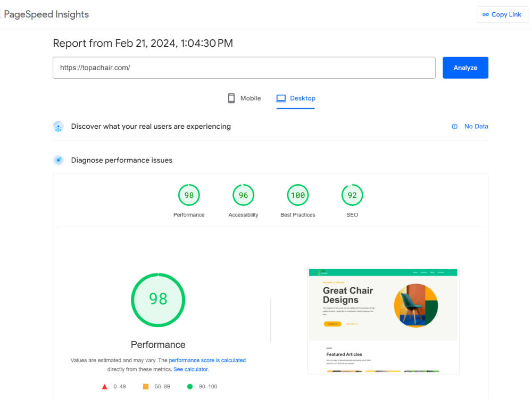Image resolution: width=532 pixels, height=399 pixels.
Task: Click the laptop desktop icon
Action: pyautogui.click(x=281, y=98)
